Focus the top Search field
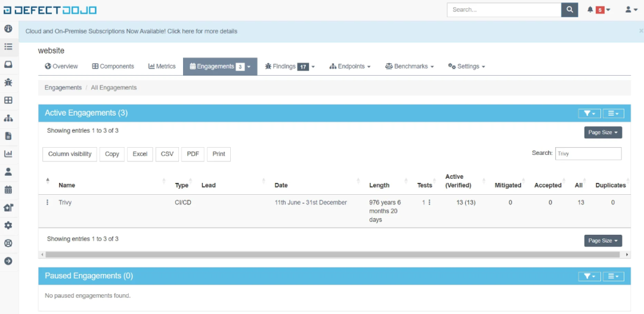 [504, 10]
